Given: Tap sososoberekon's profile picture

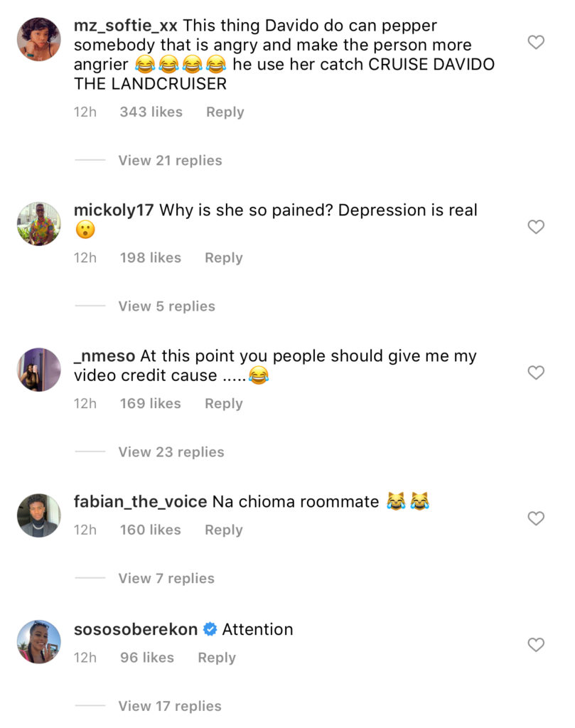Looking at the screenshot, I should (x=38, y=642).
